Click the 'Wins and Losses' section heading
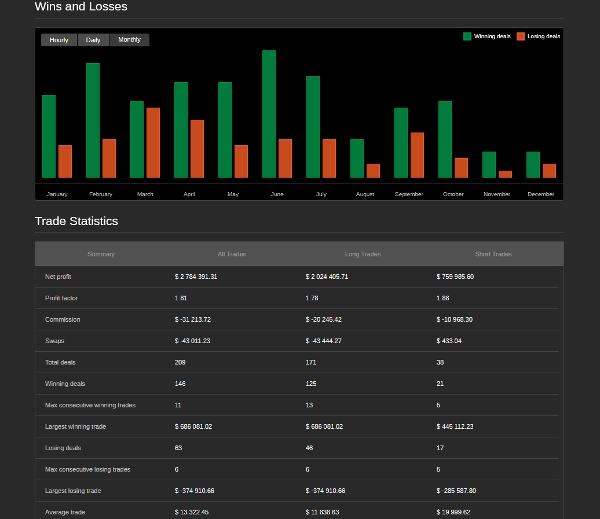 81,7
